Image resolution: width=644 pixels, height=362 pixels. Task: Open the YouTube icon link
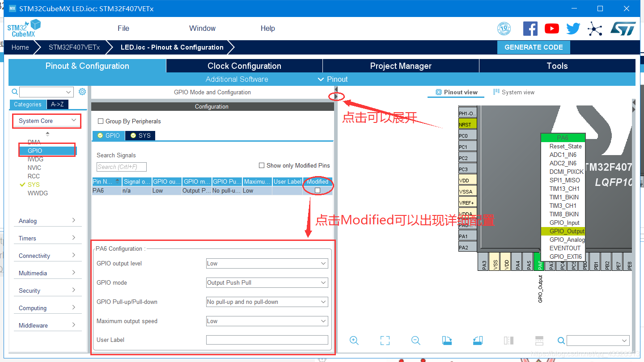552,29
